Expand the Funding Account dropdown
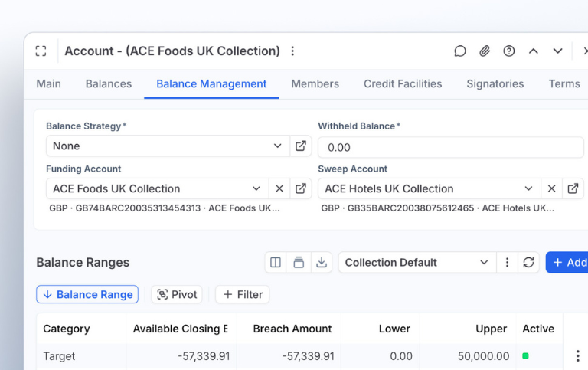Screen dimensions: 588x370 tap(256, 188)
